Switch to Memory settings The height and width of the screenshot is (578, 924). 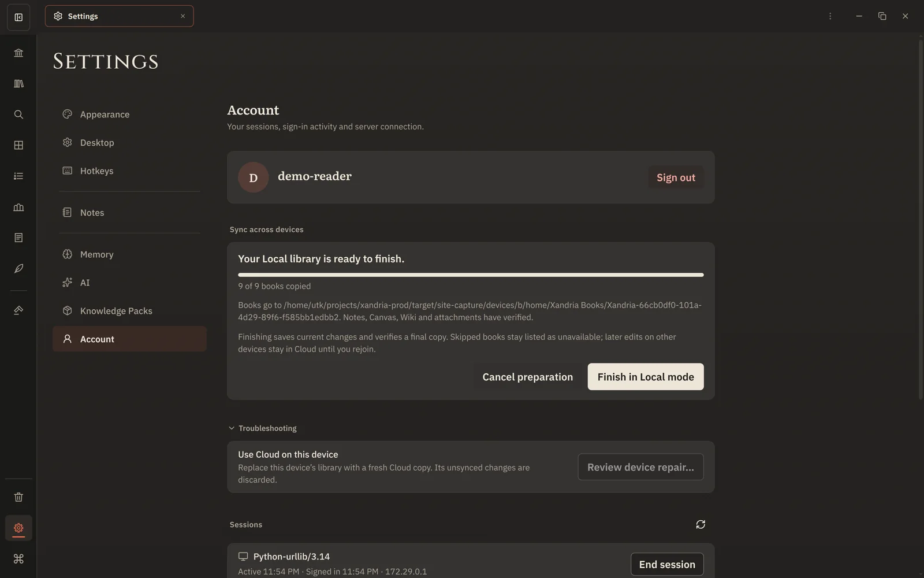coord(129,254)
